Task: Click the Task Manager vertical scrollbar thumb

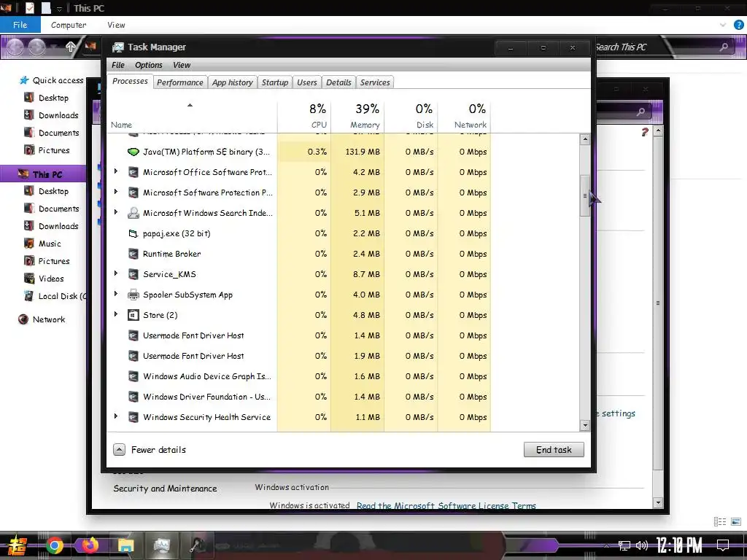Action: [585, 195]
